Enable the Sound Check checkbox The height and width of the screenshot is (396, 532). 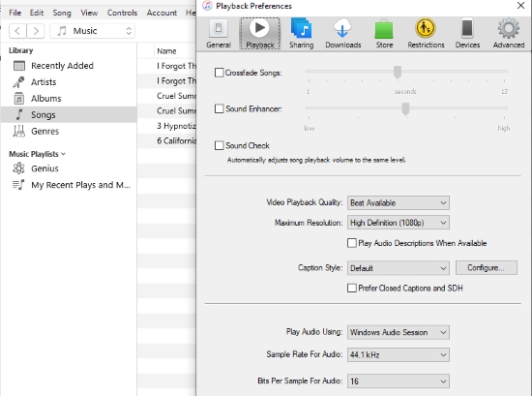click(220, 145)
